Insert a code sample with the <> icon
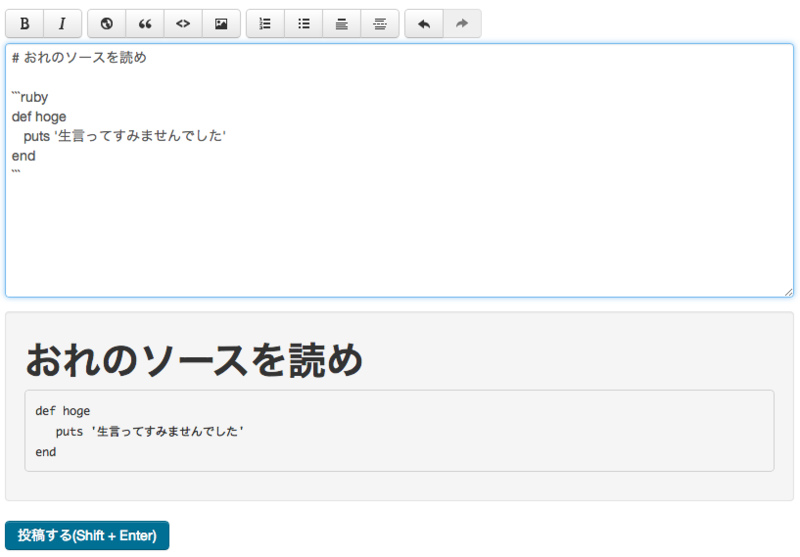Image resolution: width=800 pixels, height=557 pixels. coord(183,23)
